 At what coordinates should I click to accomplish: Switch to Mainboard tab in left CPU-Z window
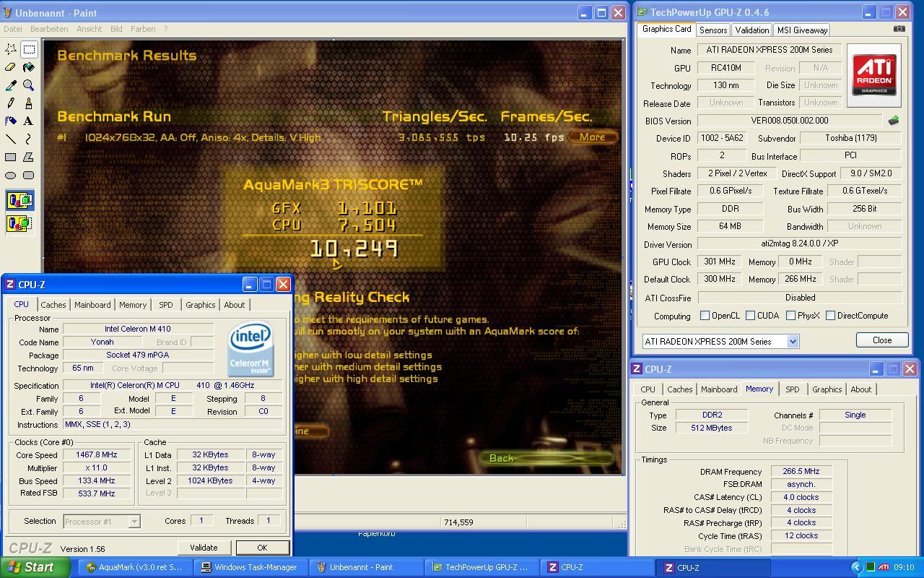92,305
